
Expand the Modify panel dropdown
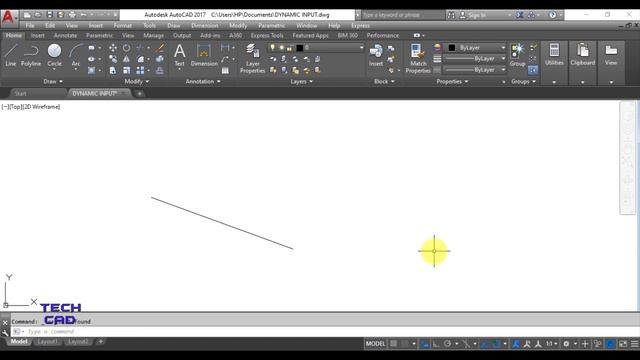[x=137, y=81]
